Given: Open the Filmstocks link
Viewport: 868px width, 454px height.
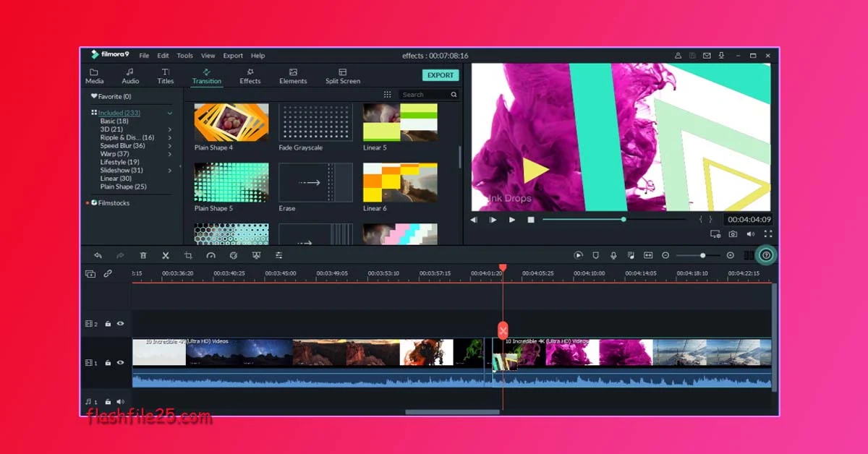Looking at the screenshot, I should coord(114,203).
